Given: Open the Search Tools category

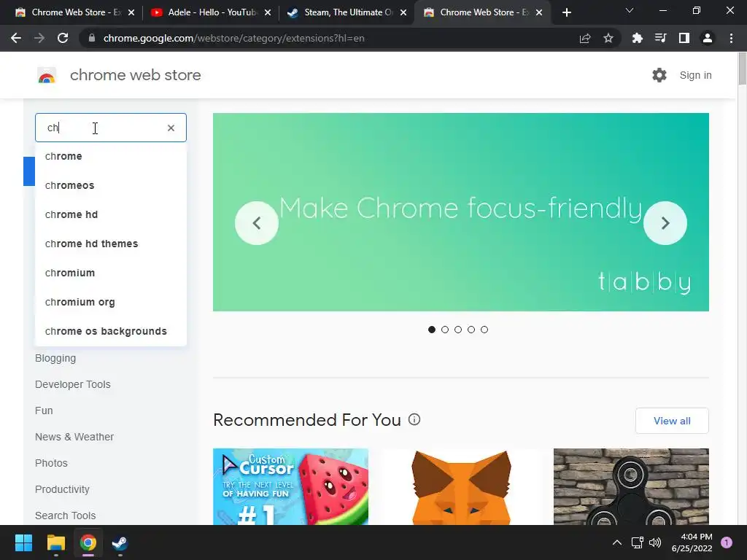Looking at the screenshot, I should [x=65, y=516].
